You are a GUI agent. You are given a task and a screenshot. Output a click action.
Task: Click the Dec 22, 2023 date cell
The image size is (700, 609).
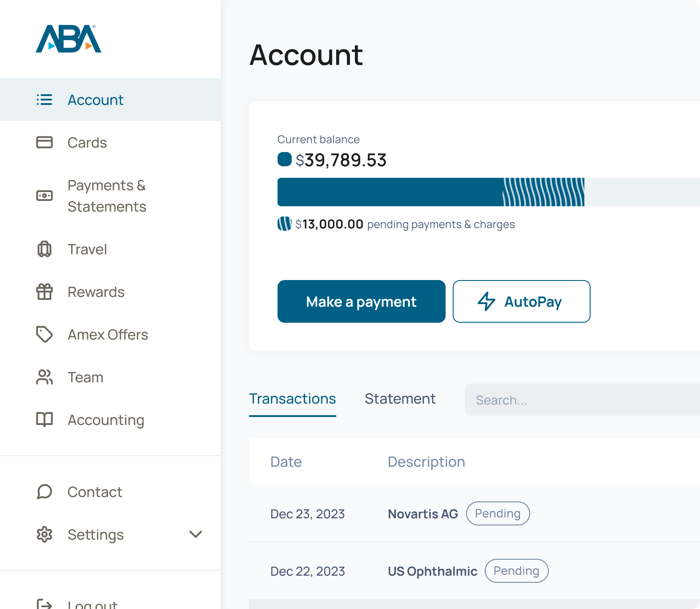pos(308,571)
